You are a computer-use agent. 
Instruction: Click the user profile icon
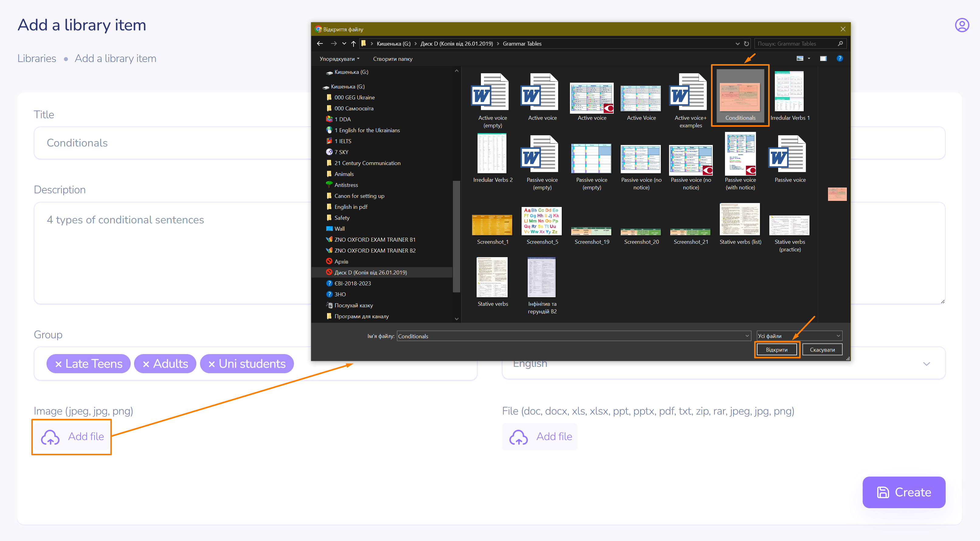pyautogui.click(x=961, y=25)
